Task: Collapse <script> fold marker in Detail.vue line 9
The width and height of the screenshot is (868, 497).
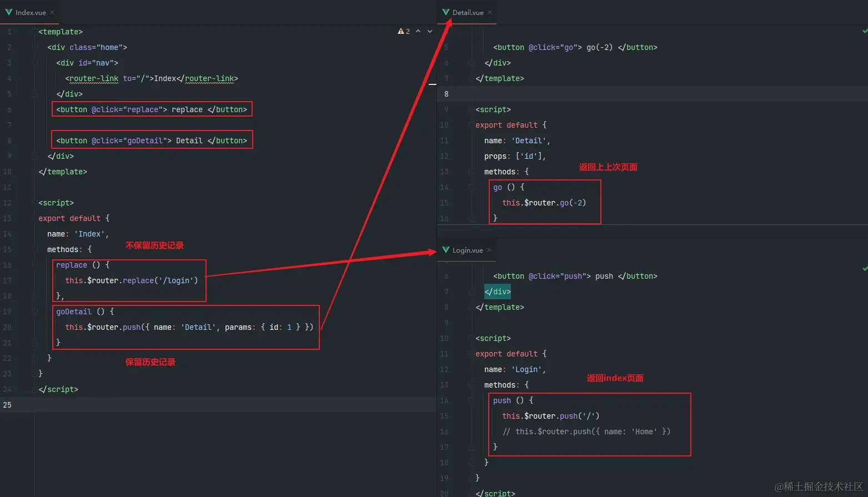Action: [471, 109]
